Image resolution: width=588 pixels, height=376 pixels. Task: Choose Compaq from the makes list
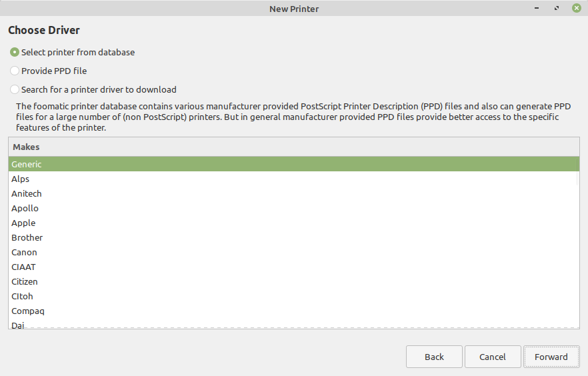click(294, 311)
